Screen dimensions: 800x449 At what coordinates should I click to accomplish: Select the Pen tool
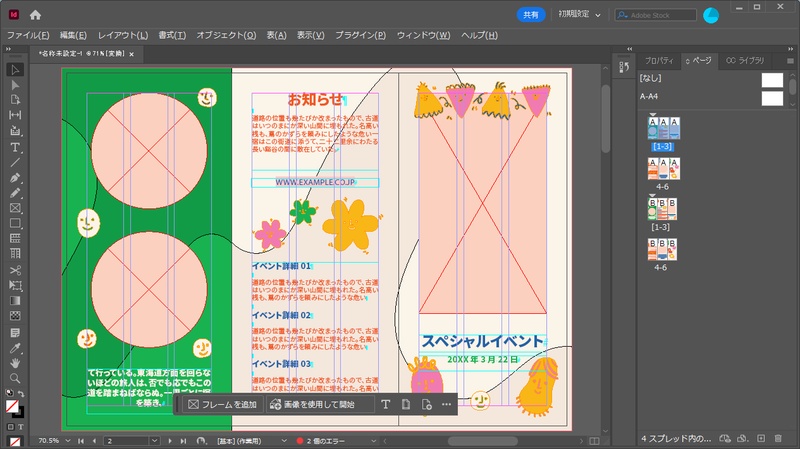(x=15, y=178)
